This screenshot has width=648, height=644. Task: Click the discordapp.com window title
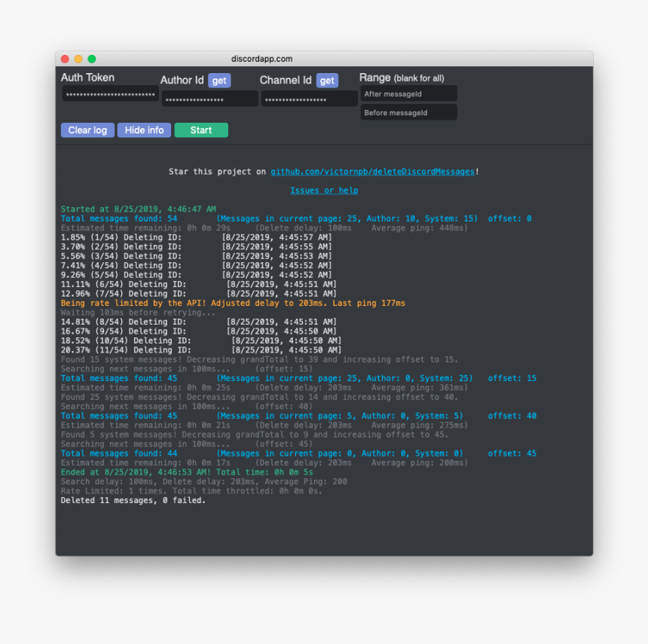pos(261,59)
